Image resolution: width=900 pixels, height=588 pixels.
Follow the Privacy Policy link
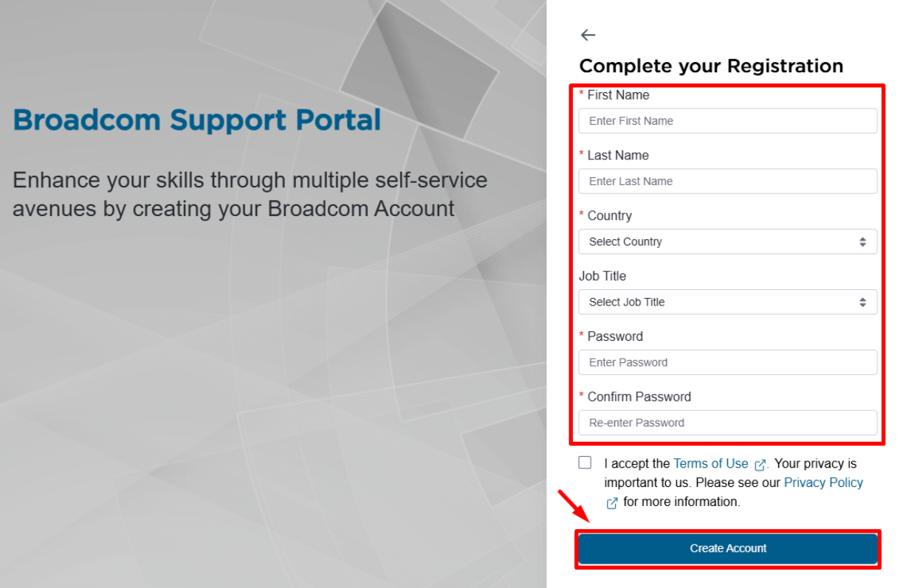pyautogui.click(x=823, y=482)
